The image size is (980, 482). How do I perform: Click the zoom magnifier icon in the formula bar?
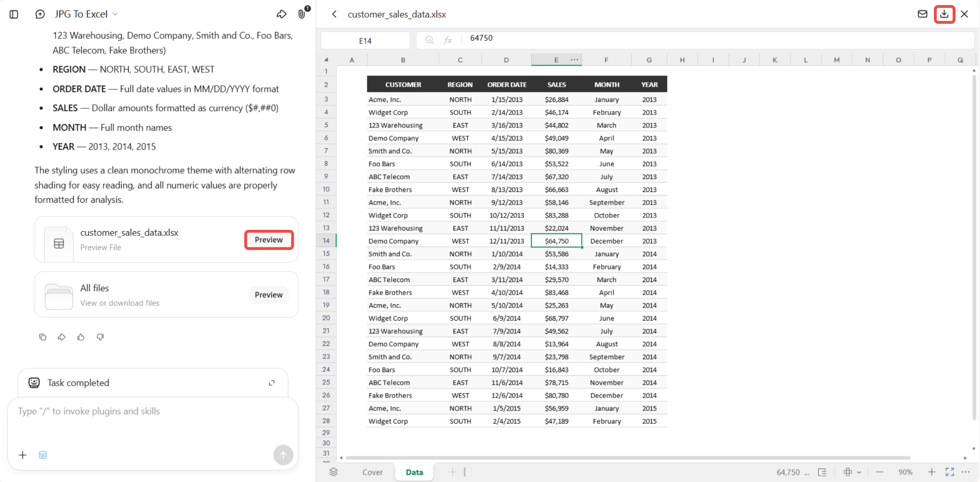coord(429,40)
